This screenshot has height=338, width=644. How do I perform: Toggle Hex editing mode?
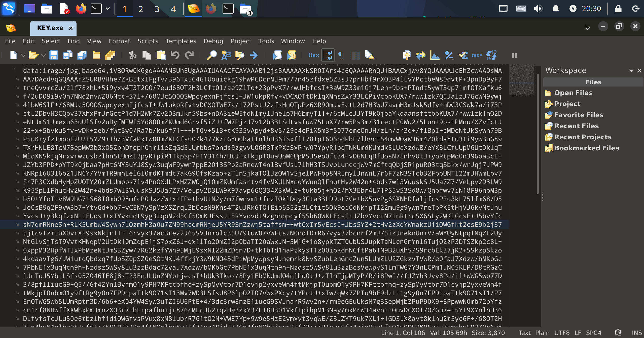(314, 55)
